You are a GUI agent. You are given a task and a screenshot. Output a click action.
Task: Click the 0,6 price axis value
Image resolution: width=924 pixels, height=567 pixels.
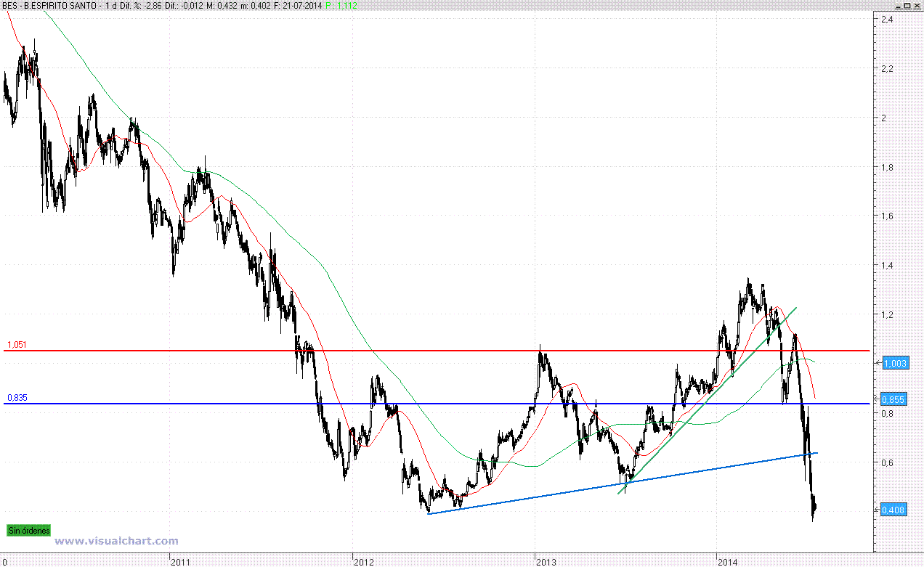pos(886,462)
